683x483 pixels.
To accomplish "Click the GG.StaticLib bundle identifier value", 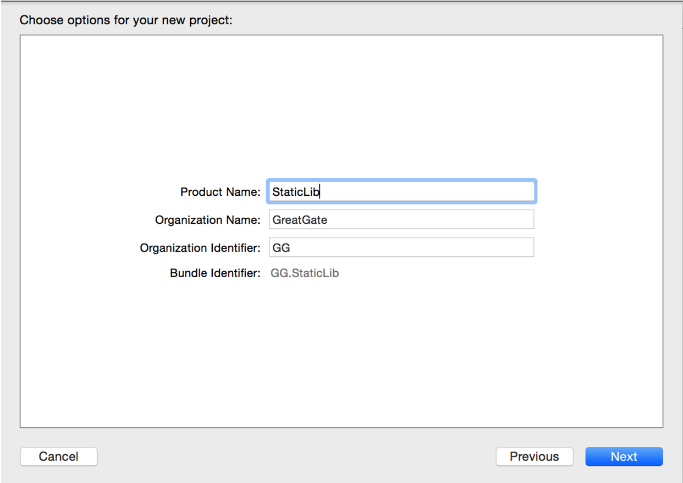I will (x=305, y=273).
